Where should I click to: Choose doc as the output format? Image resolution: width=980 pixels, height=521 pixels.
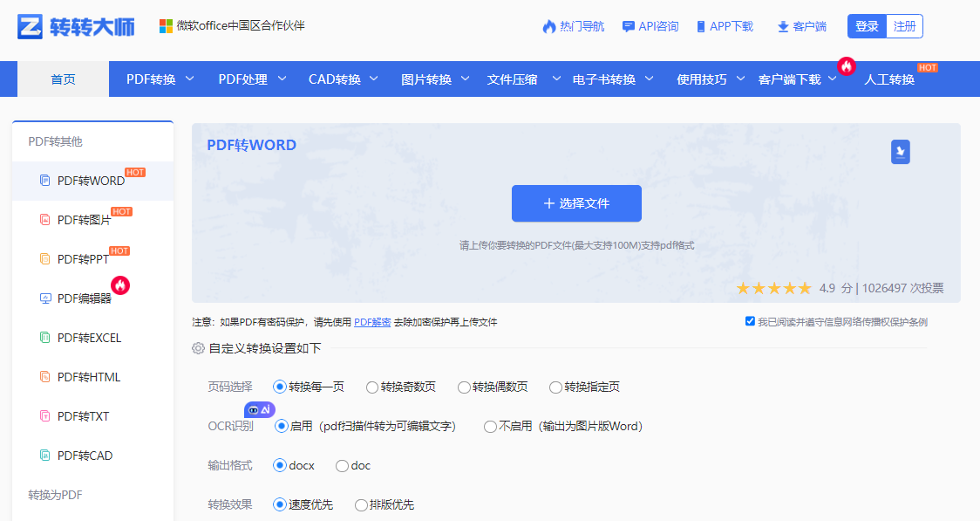tap(342, 466)
